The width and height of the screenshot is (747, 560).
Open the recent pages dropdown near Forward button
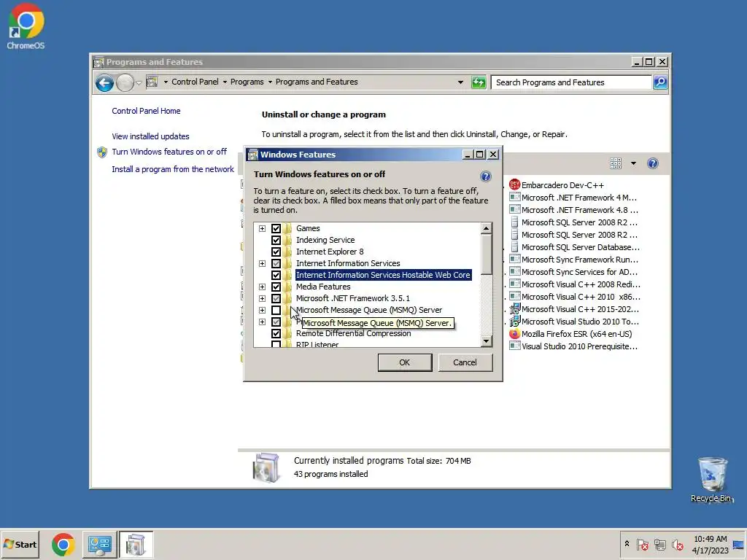click(x=139, y=83)
